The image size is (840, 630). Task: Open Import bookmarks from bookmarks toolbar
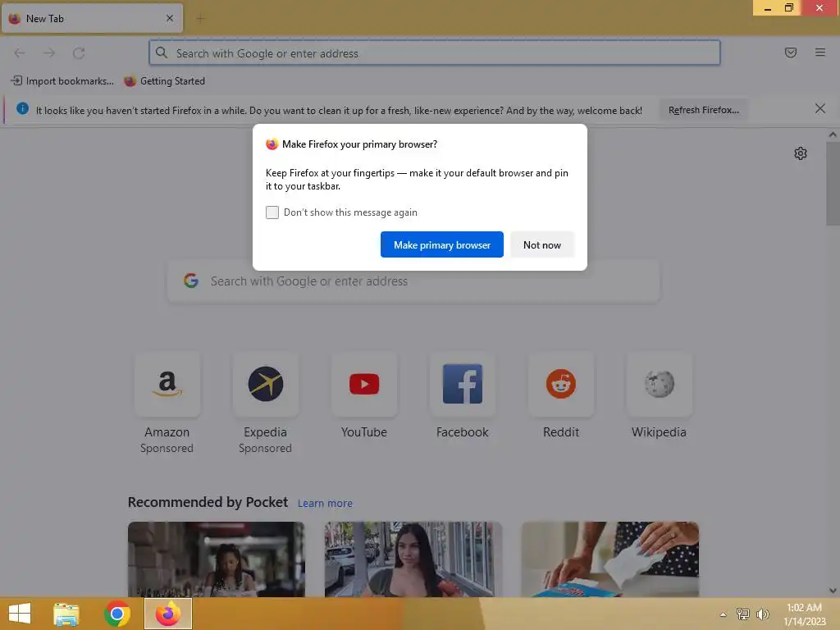click(62, 81)
